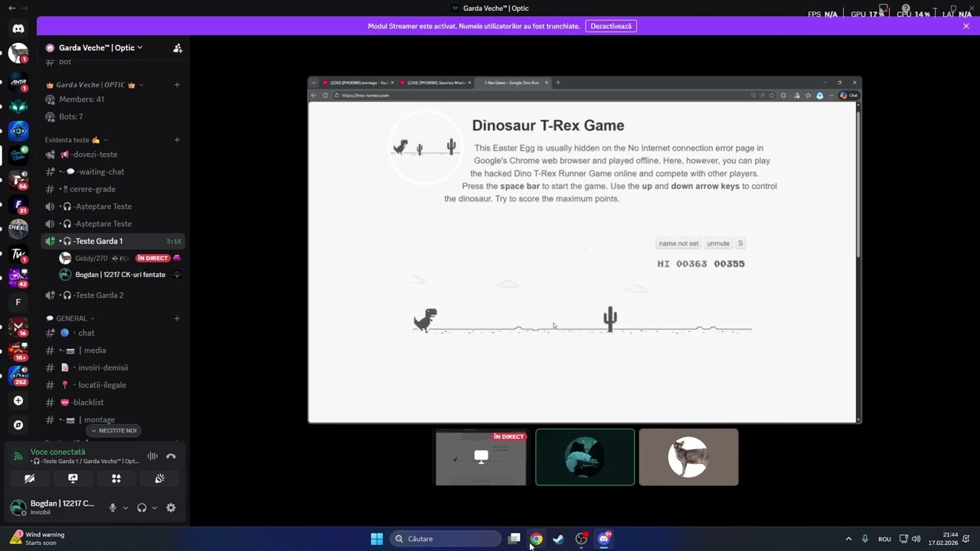Collapse the Garda Veche | OPTIC category
Screen dimensions: 980x551
coord(95,85)
